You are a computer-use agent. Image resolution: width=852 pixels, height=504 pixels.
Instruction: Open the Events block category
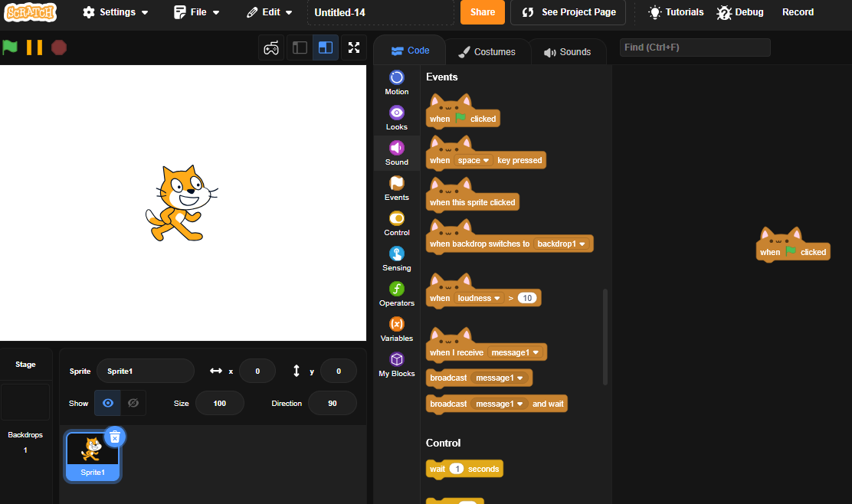pos(397,188)
